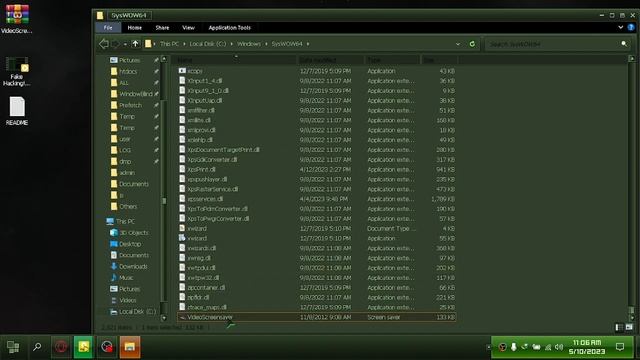This screenshot has width=640, height=360.
Task: Open the File menu
Action: (108, 28)
